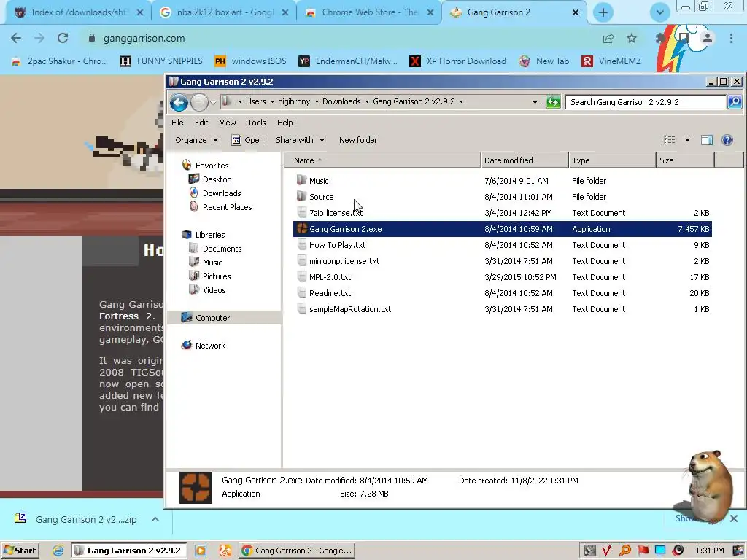
Task: Sort files by Date modified column
Action: 525,160
